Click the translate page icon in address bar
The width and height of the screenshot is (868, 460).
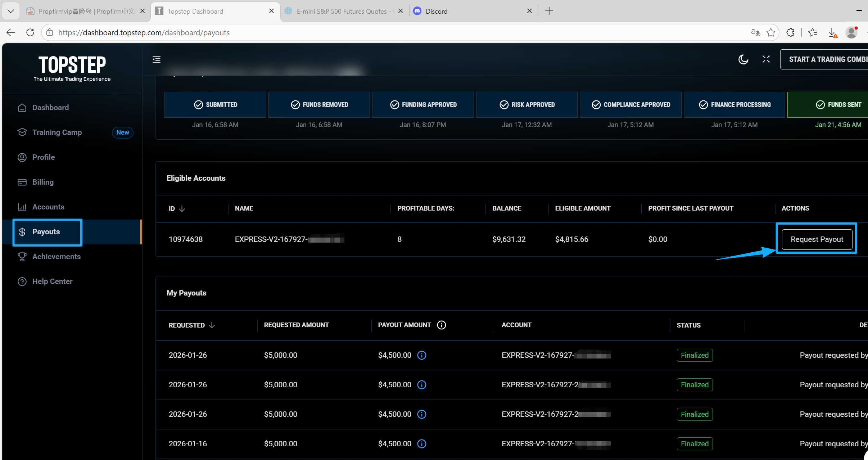[x=756, y=32]
